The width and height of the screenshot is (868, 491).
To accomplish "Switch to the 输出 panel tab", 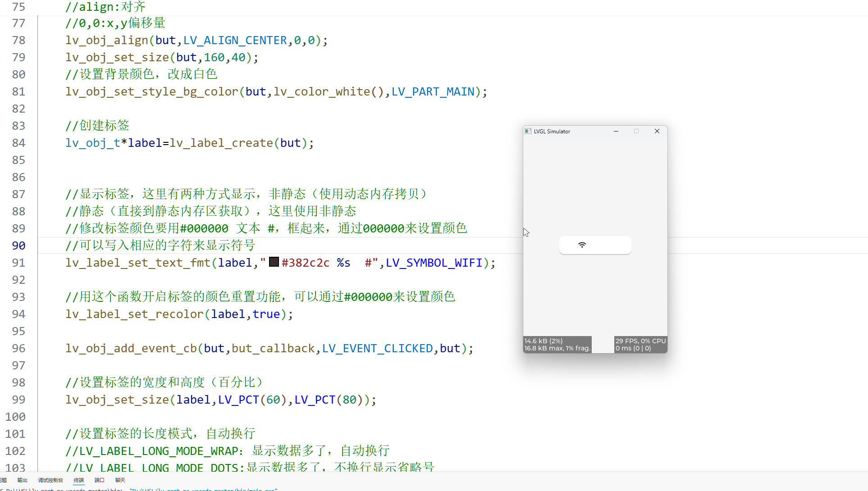I will (x=22, y=480).
